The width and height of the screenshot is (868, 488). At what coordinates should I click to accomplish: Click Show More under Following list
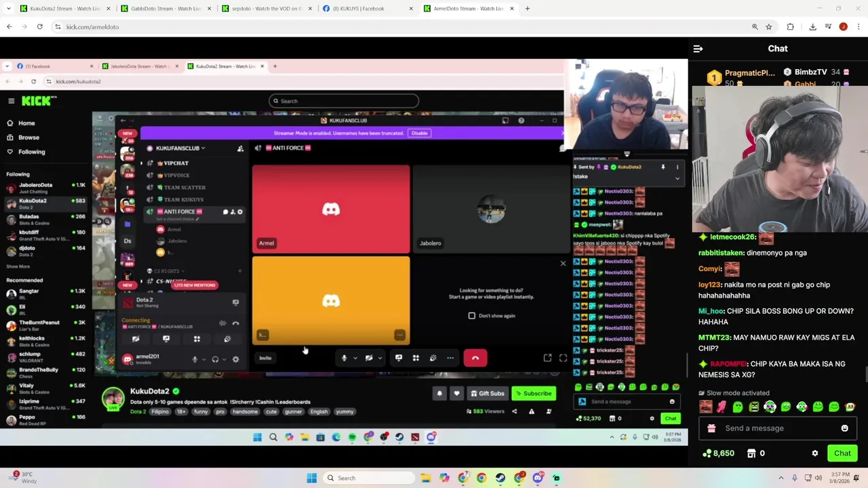(18, 266)
